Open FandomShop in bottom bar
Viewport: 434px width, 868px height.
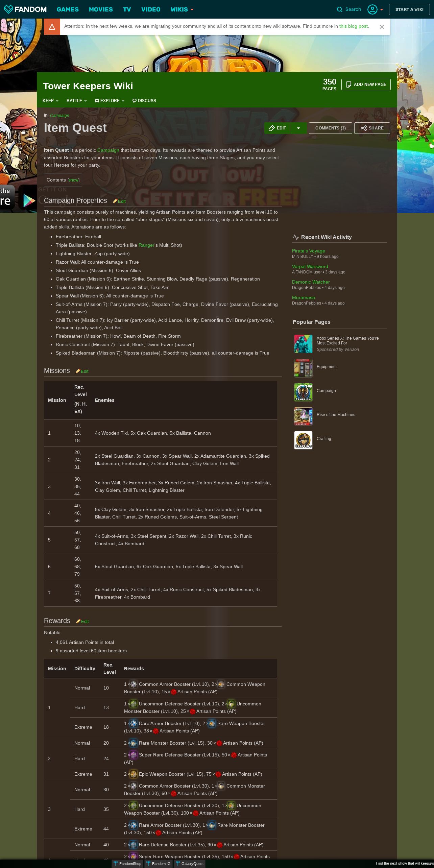click(x=128, y=864)
